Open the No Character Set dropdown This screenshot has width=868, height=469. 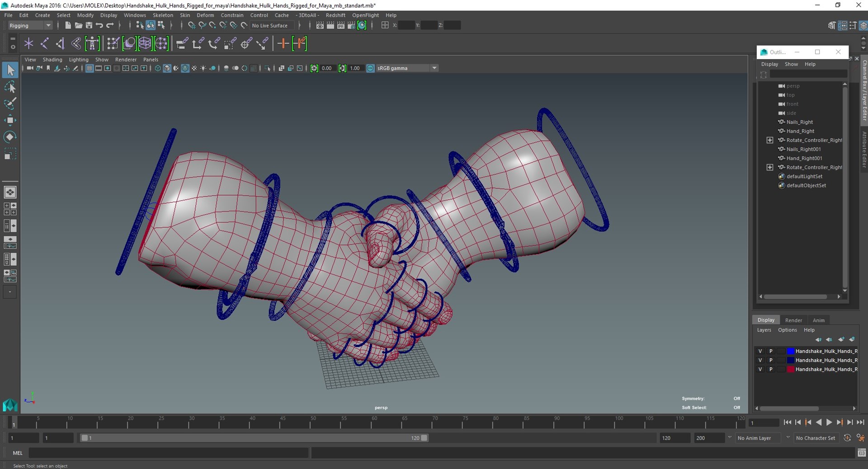click(816, 438)
